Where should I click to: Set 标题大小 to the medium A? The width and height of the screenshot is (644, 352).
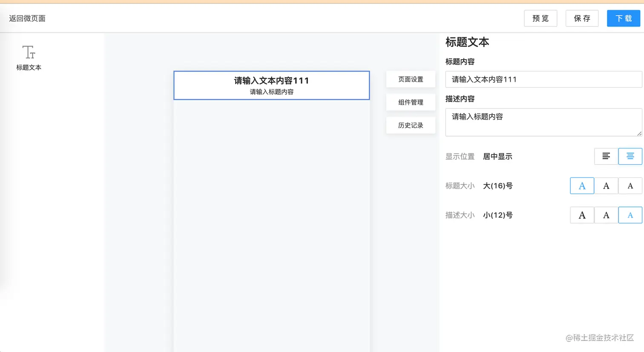606,186
